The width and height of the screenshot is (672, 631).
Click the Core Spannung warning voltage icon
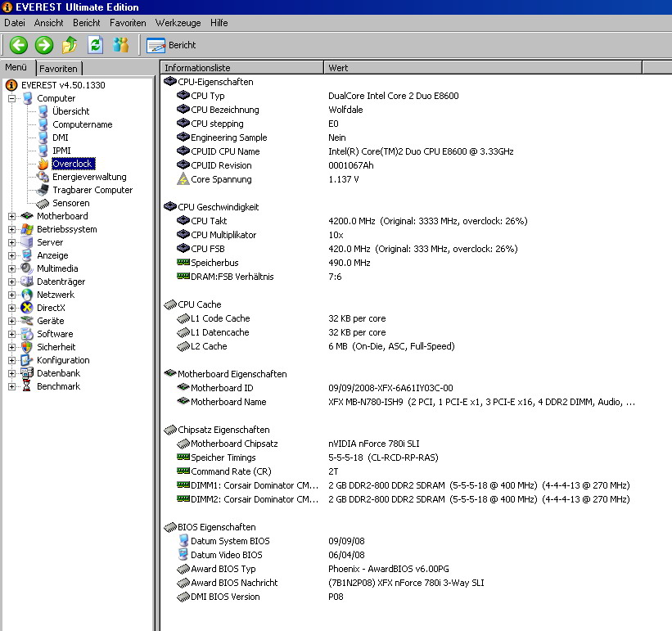pyautogui.click(x=183, y=179)
